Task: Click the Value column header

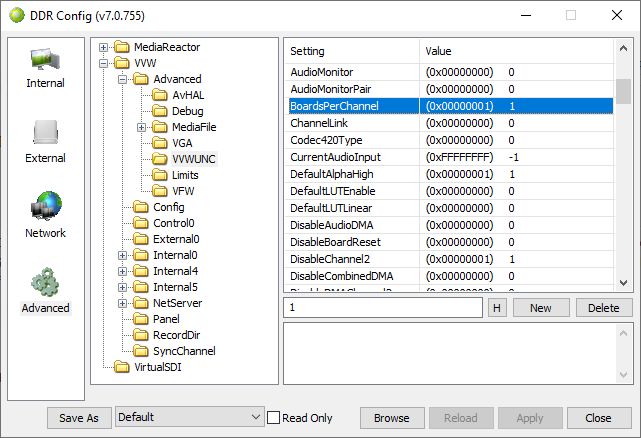Action: [517, 52]
